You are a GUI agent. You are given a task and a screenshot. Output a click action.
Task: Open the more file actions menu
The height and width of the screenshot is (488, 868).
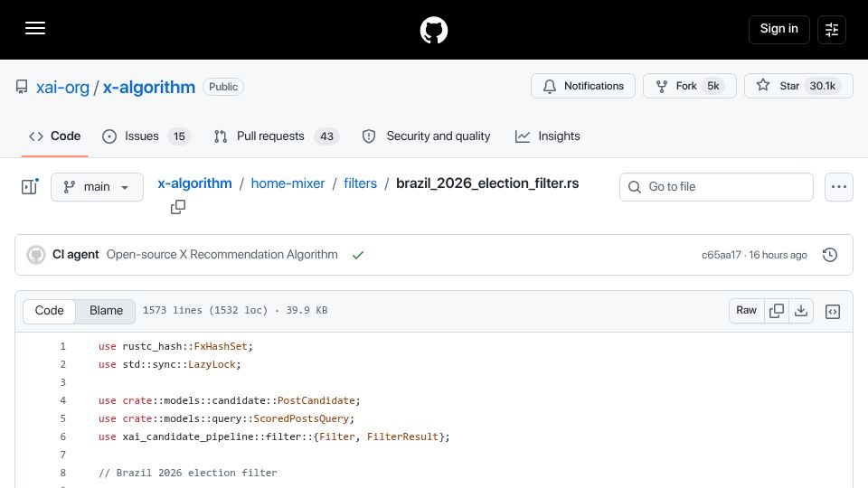tap(839, 187)
